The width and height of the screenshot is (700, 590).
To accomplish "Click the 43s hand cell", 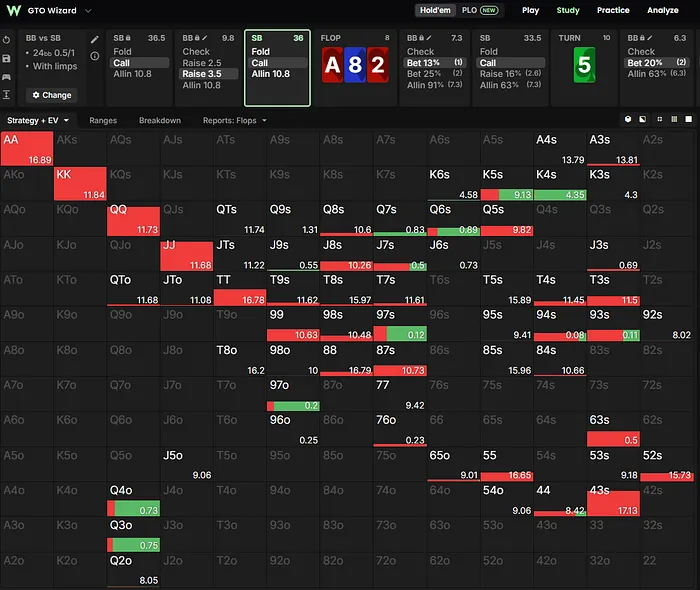I will point(613,499).
